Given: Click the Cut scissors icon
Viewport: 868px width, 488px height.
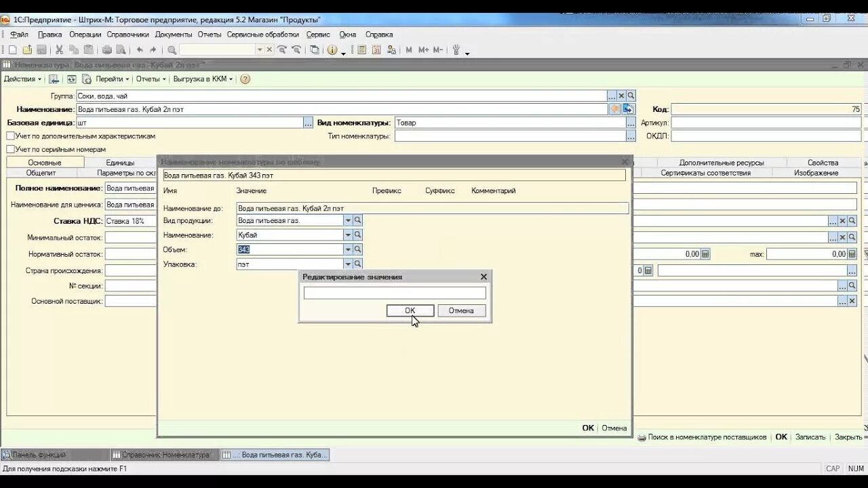Looking at the screenshot, I should pos(59,49).
